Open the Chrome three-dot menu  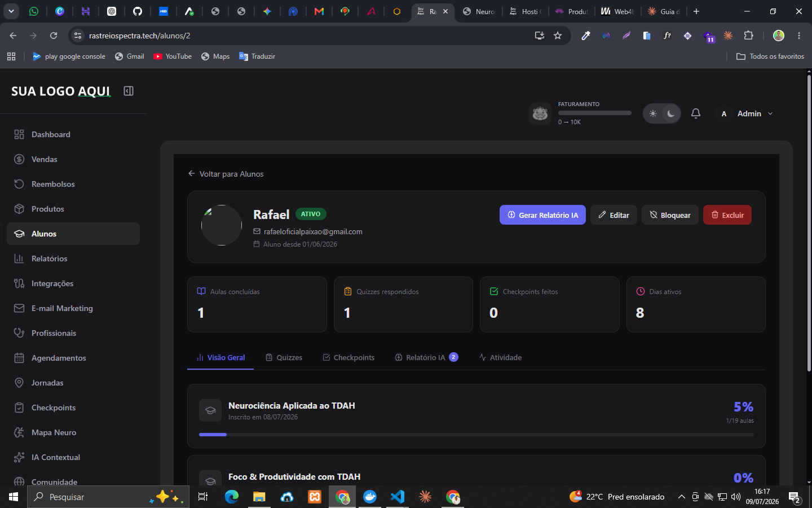pyautogui.click(x=799, y=36)
